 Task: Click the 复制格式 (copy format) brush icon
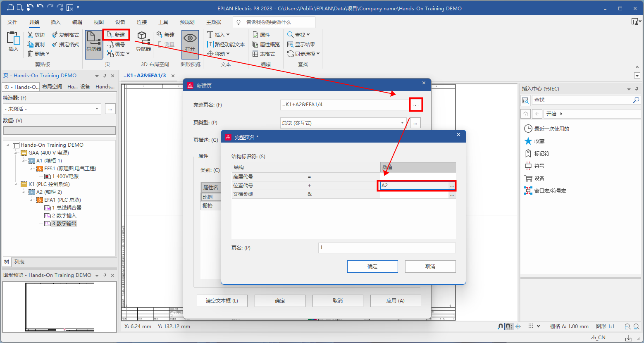pyautogui.click(x=55, y=35)
